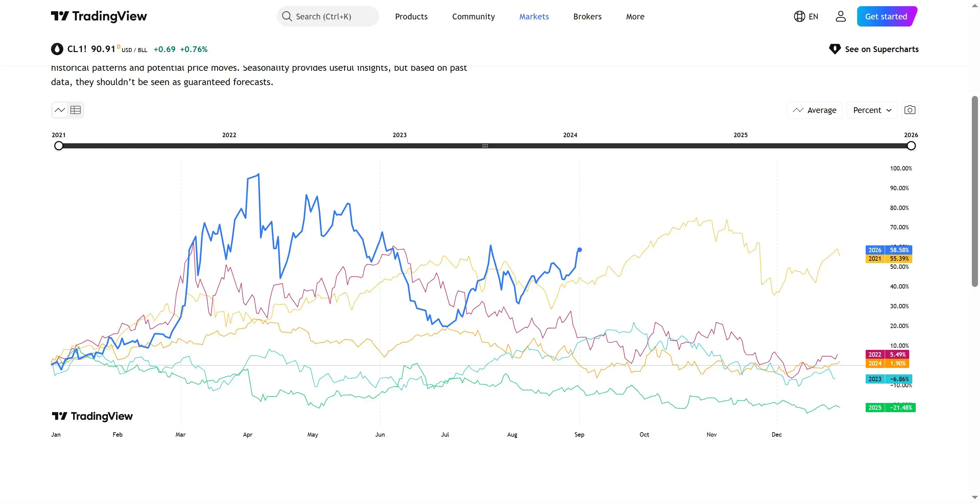Click the Apr month axis label
The width and height of the screenshot is (980, 503).
click(x=248, y=435)
